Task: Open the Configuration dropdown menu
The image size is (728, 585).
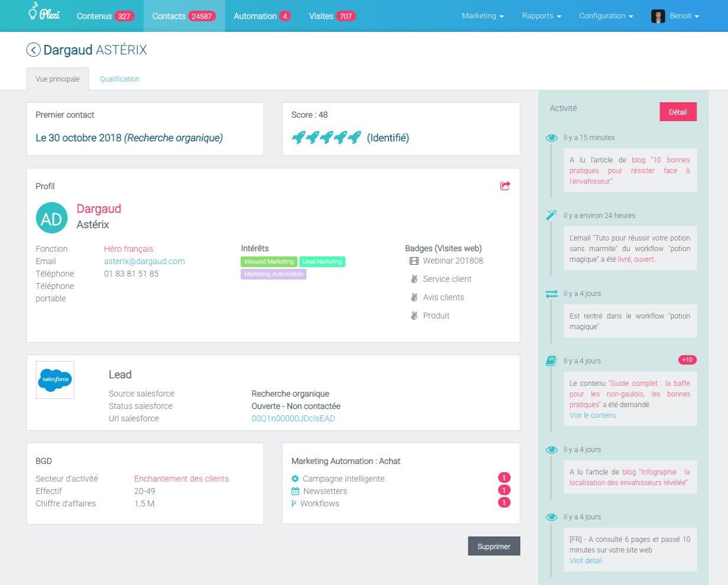Action: [x=606, y=16]
